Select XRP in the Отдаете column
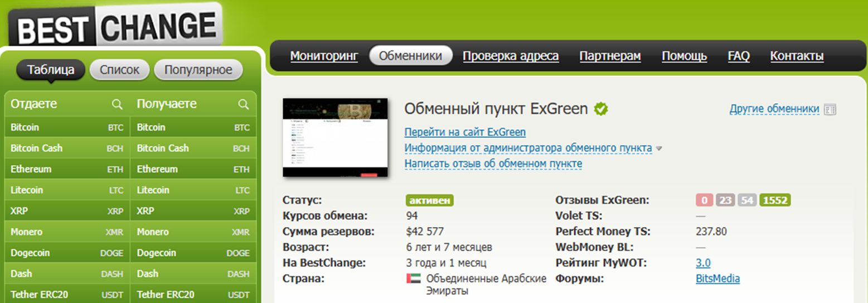This screenshot has height=303, width=868. point(67,211)
